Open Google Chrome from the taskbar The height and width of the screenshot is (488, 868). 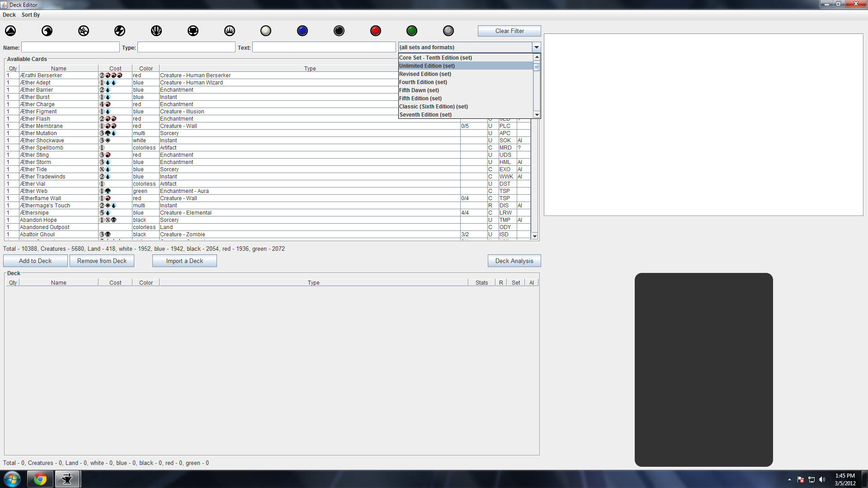(40, 479)
